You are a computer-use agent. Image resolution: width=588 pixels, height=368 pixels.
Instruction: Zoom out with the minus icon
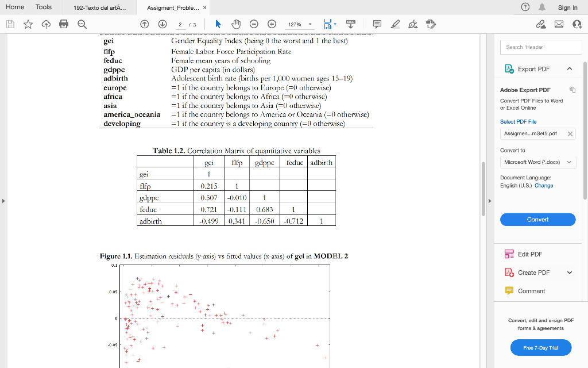pos(254,24)
